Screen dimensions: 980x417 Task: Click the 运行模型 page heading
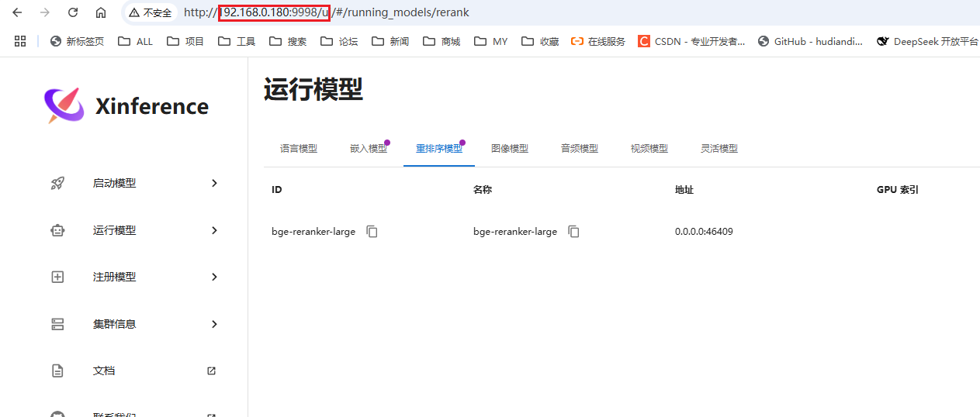313,89
